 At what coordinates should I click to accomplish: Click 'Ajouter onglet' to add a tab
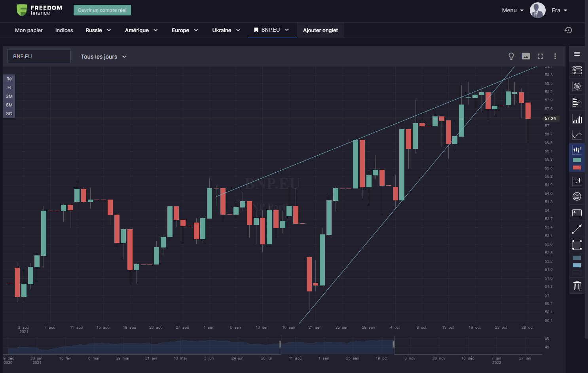pyautogui.click(x=320, y=30)
